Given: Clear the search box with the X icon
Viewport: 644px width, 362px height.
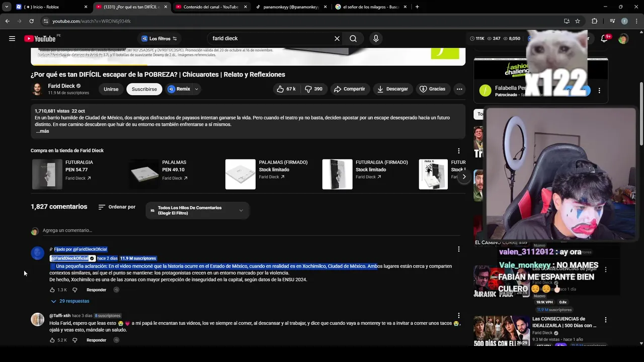Looking at the screenshot, I should pyautogui.click(x=337, y=39).
